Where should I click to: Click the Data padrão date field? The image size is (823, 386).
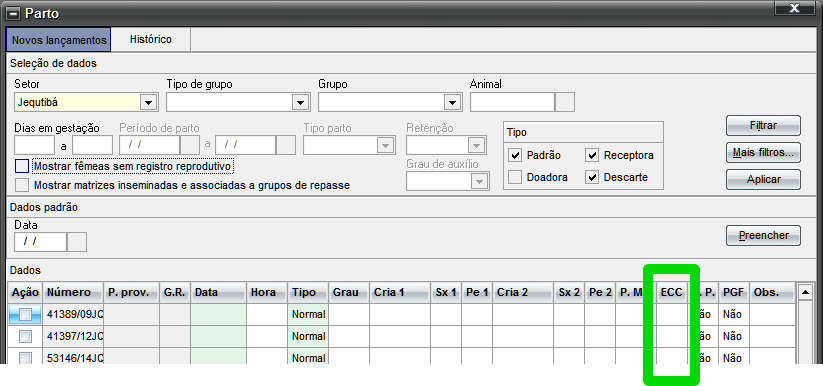[x=40, y=242]
